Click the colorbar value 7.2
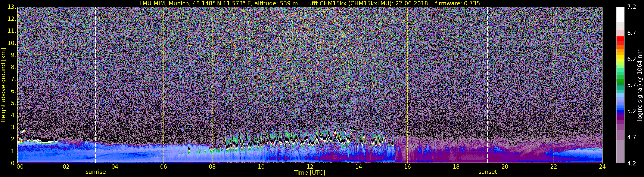 pos(632,7)
